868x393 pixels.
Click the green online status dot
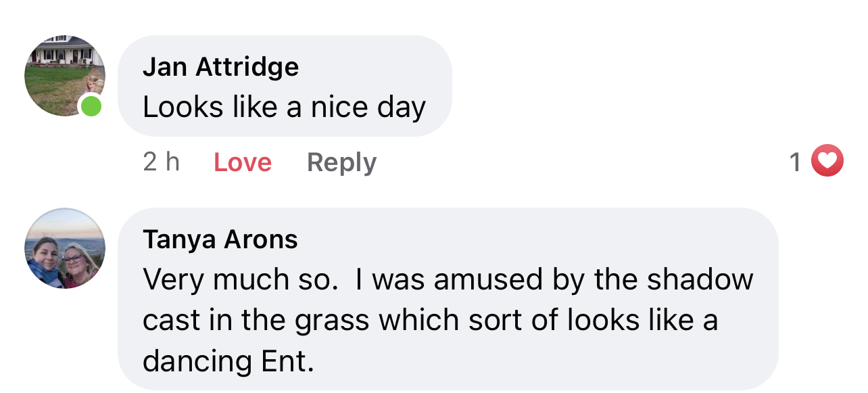[91, 106]
